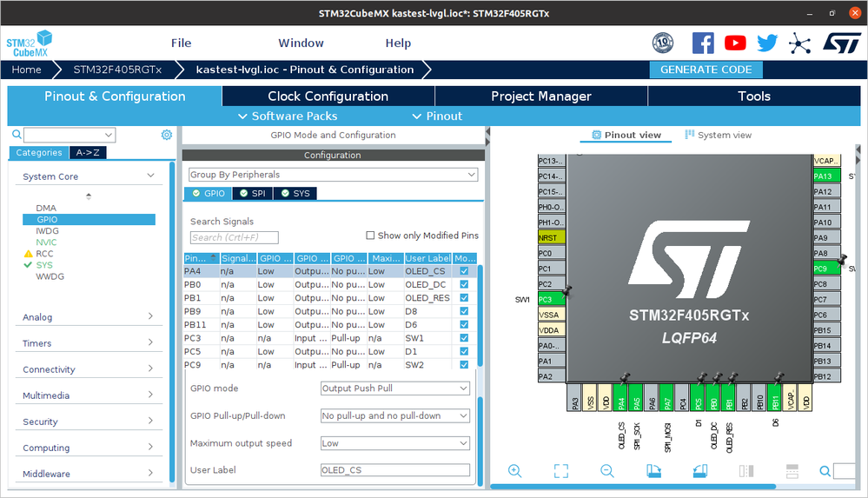Click the horizontal split view icon
Image resolution: width=868 pixels, height=498 pixels.
(x=792, y=471)
